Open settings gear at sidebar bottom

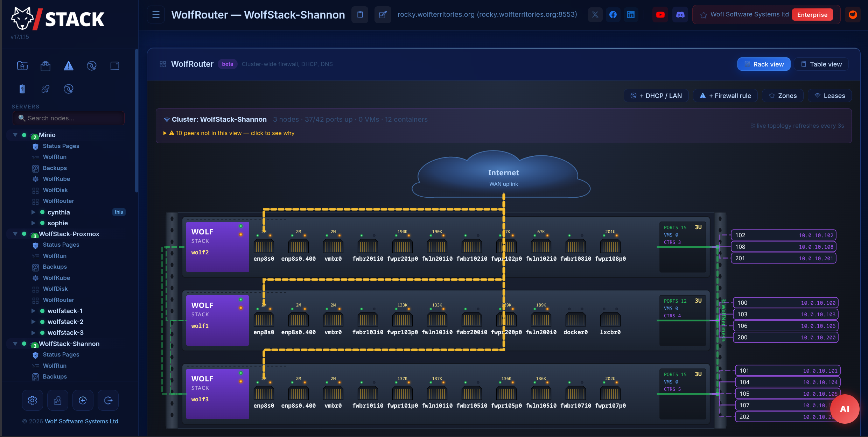pyautogui.click(x=33, y=400)
